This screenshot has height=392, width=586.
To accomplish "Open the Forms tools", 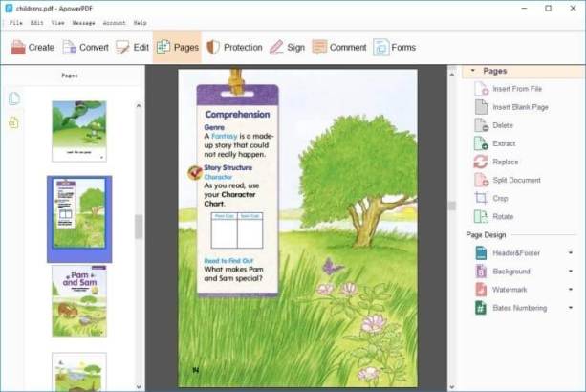I will (394, 48).
